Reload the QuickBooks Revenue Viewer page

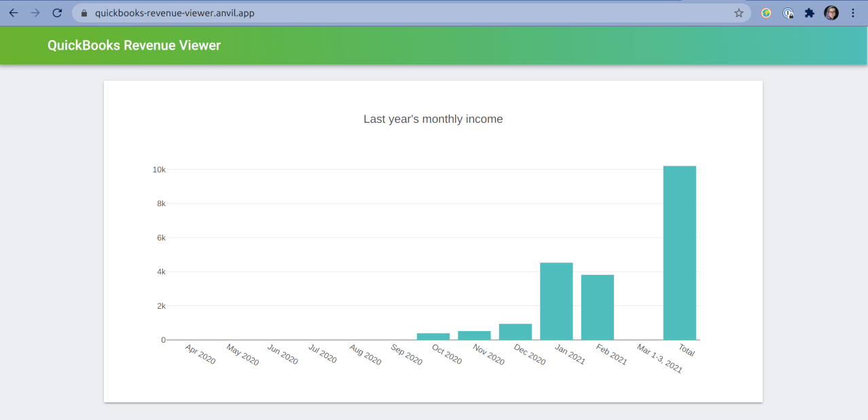[x=57, y=12]
